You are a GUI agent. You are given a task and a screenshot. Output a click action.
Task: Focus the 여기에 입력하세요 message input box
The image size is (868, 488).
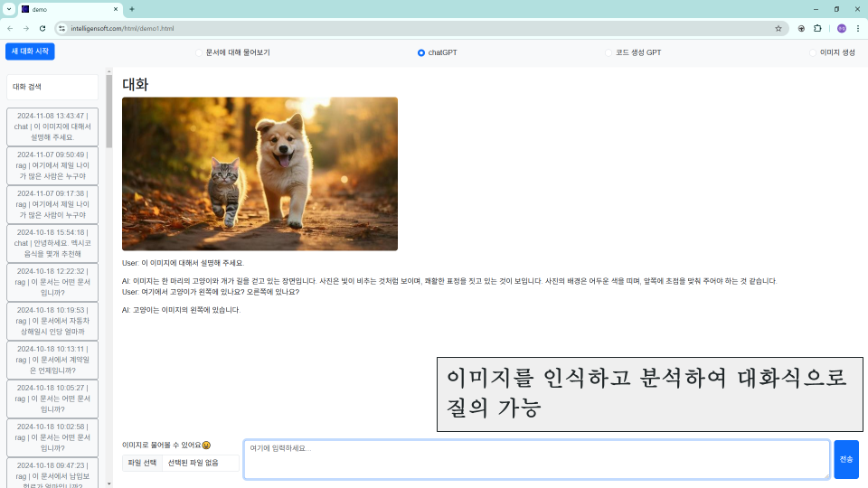tap(536, 459)
